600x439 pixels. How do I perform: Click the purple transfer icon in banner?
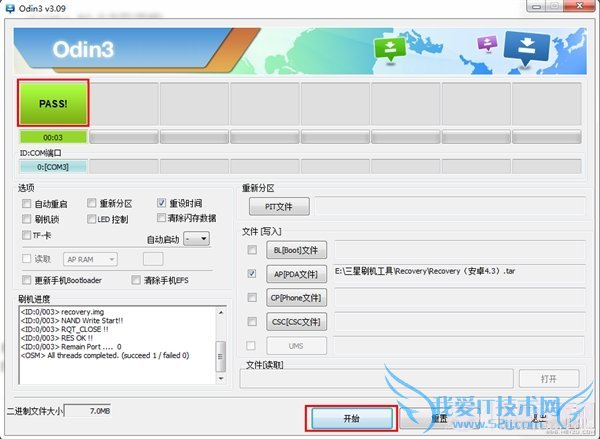(x=487, y=44)
